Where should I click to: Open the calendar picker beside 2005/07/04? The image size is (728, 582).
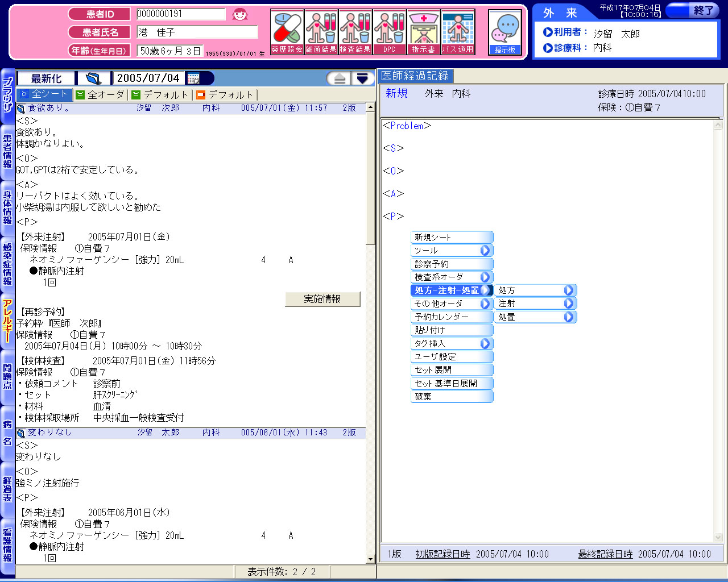[193, 78]
